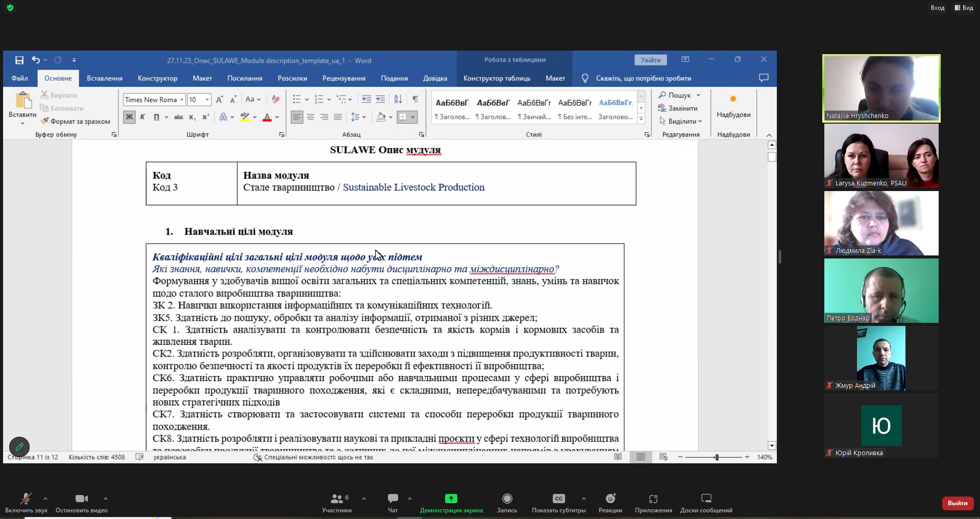Open Шрифт dialog launcher
The image size is (980, 519).
(x=282, y=134)
